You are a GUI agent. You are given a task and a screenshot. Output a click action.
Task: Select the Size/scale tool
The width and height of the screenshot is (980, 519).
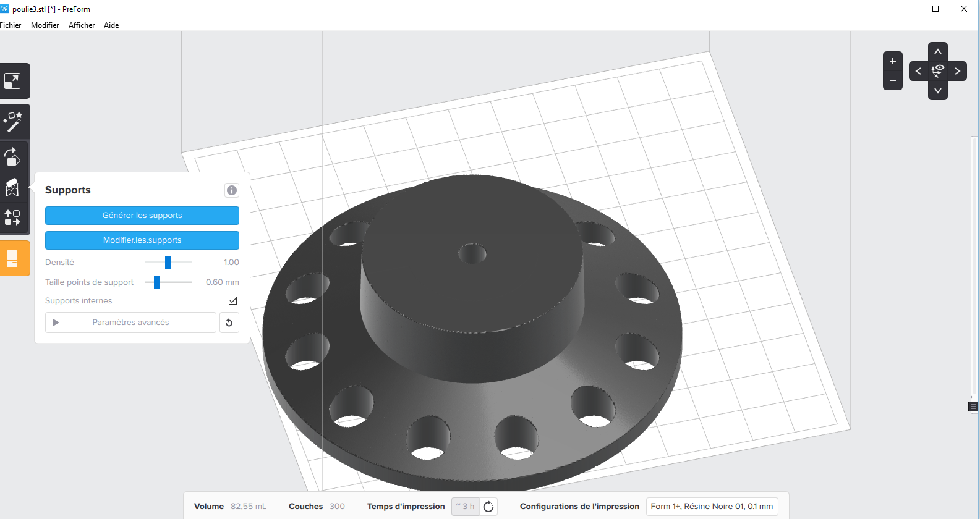[12, 81]
